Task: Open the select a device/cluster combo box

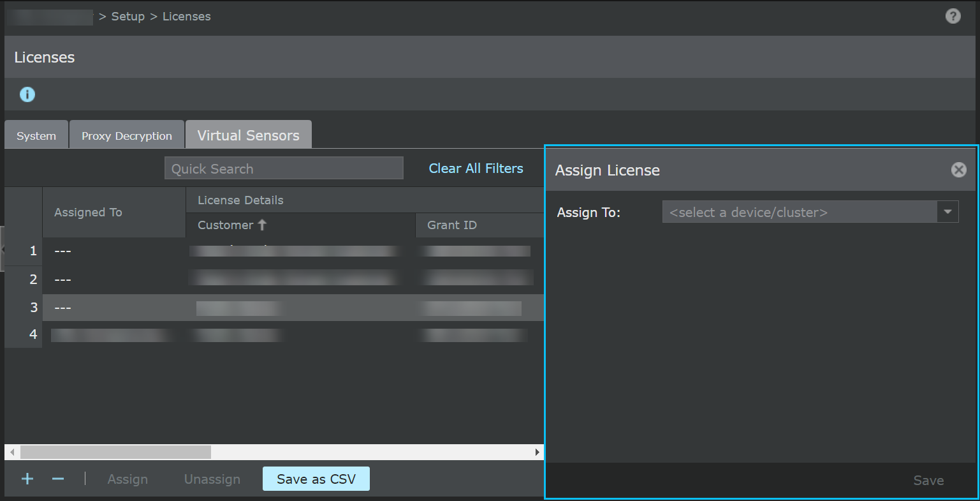Action: tap(810, 212)
